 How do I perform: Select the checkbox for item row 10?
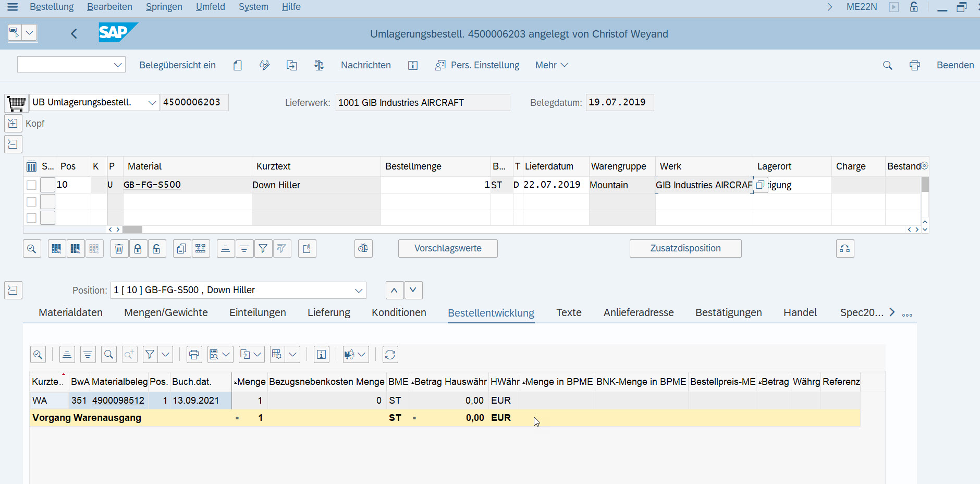tap(31, 185)
